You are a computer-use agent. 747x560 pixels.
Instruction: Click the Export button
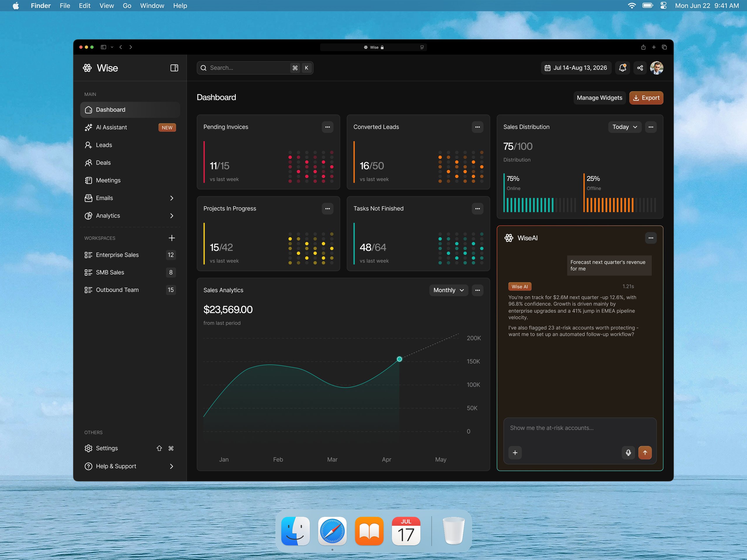(x=646, y=98)
